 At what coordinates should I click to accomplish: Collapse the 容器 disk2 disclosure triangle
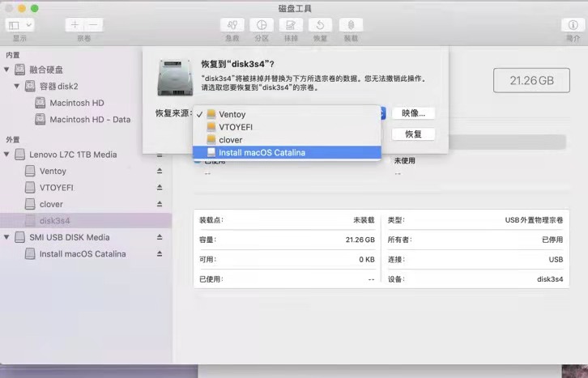[16, 86]
